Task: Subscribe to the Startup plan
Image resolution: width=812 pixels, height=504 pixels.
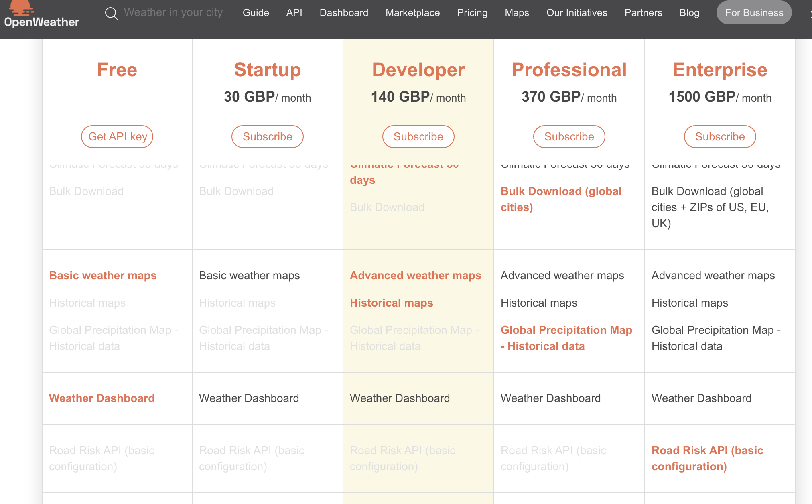Action: point(267,137)
